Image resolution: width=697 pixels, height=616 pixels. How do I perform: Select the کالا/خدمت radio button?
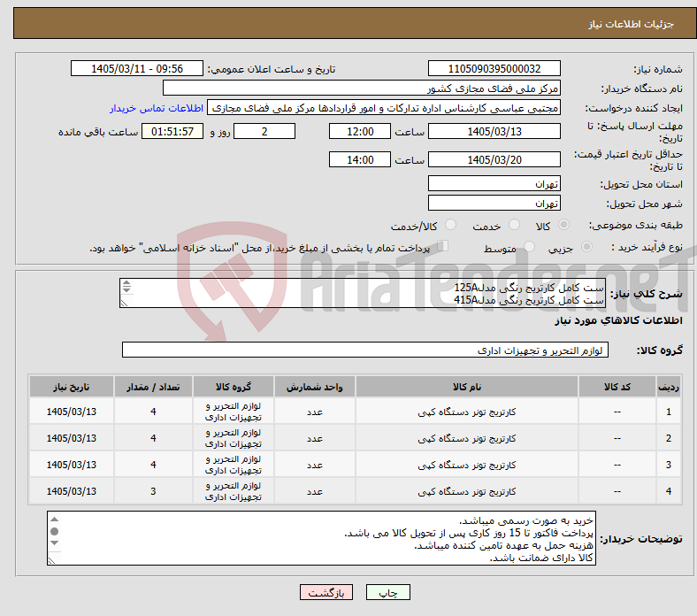451,225
